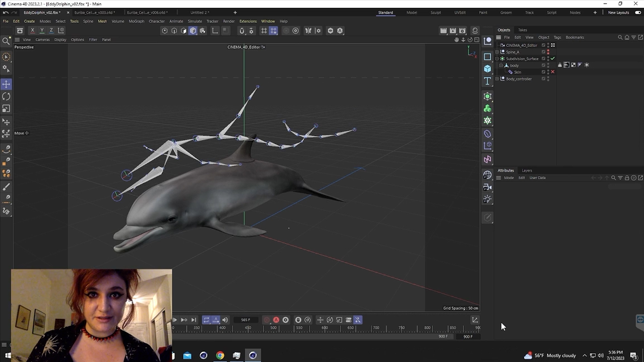Collapse the Subdivision_Surface hierarchy

click(497, 59)
